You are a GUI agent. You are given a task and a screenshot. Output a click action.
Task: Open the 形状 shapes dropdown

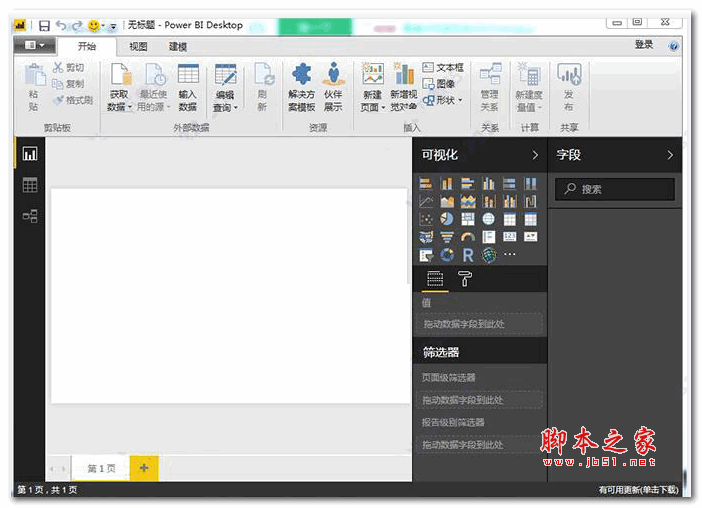click(446, 100)
